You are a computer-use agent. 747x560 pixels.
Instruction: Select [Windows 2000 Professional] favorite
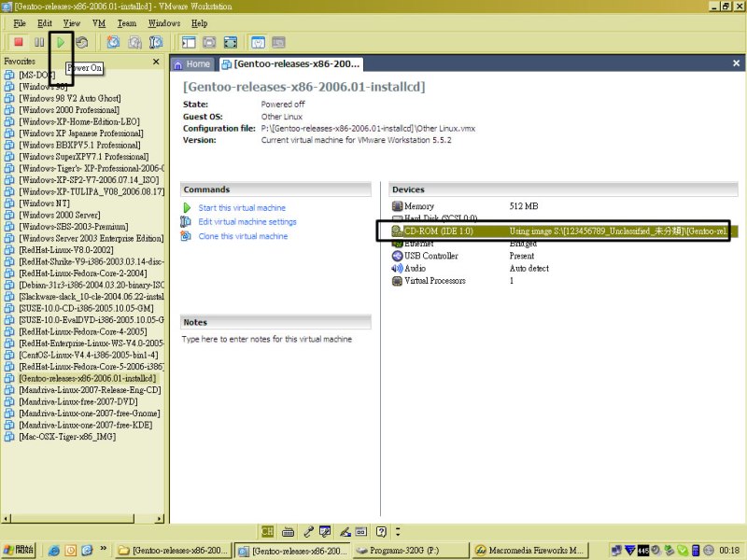[x=69, y=109]
